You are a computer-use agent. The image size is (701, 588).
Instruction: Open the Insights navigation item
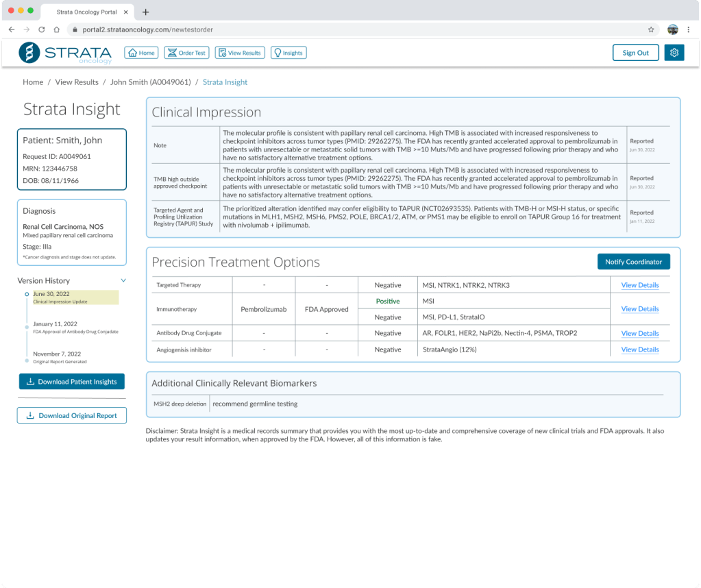[x=288, y=53]
